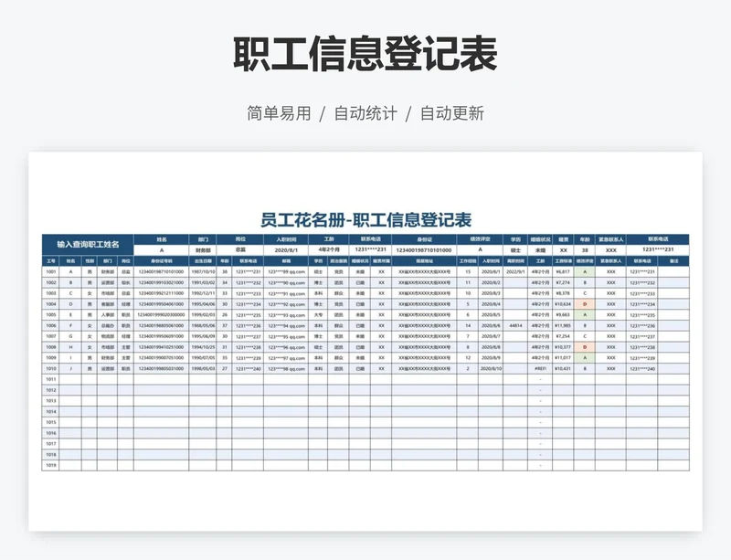Image resolution: width=731 pixels, height=560 pixels.
Task: Click work experience cell 15 in row 1001
Action: tap(468, 272)
